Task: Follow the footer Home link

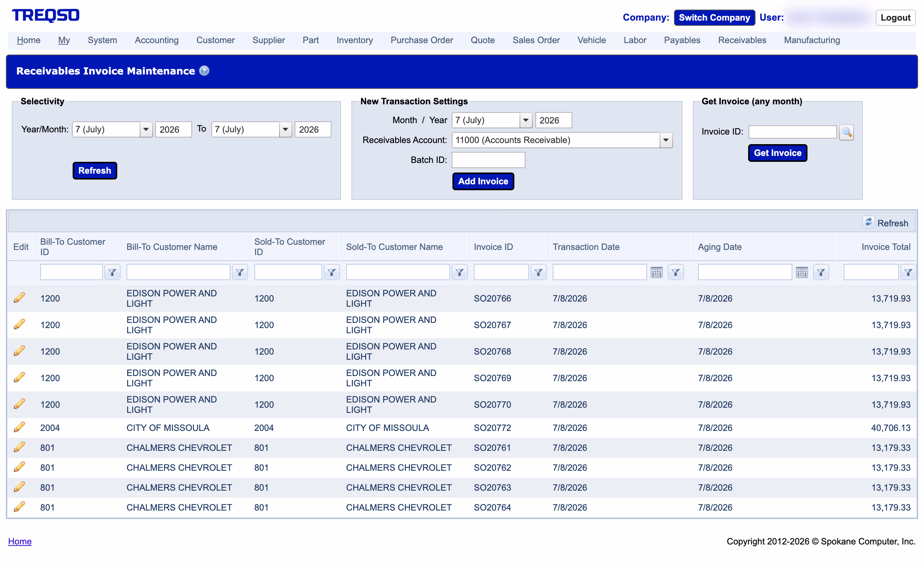Action: click(x=20, y=541)
